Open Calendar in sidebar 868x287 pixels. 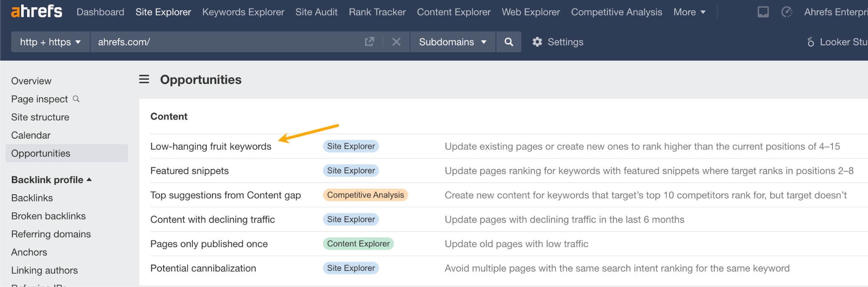tap(31, 135)
